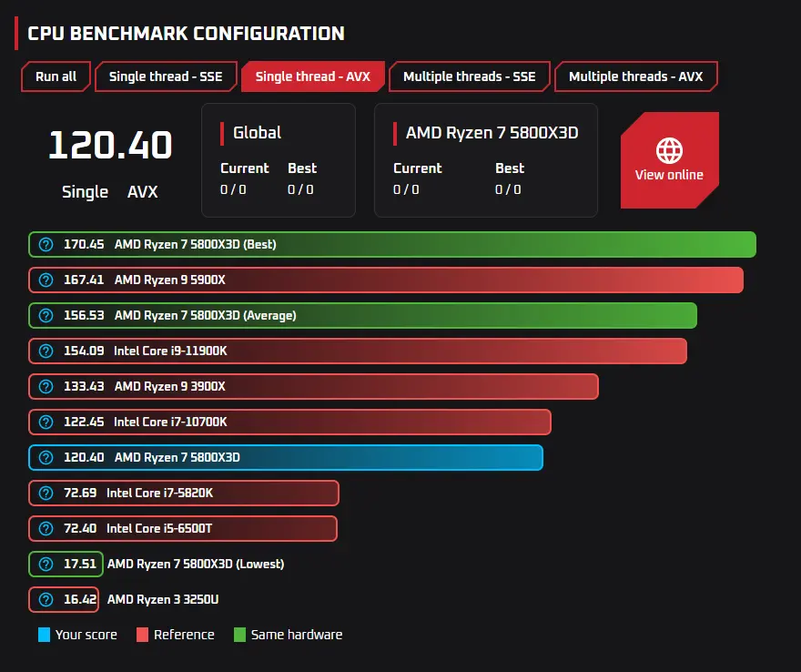Click the Same hardware legend text

point(297,635)
